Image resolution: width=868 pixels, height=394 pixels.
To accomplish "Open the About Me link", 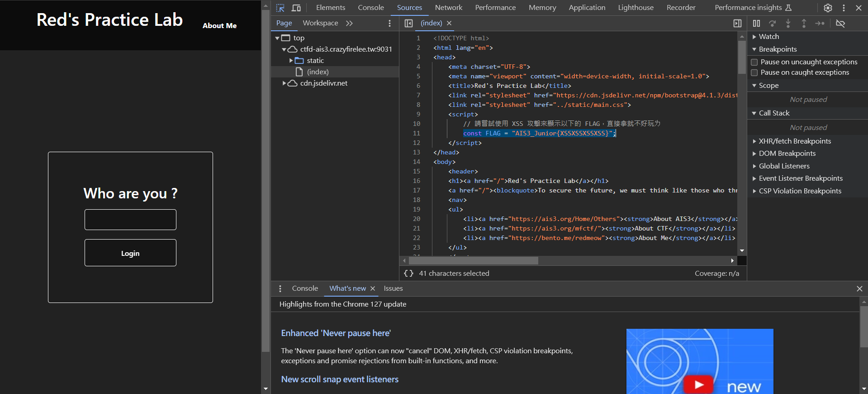I will click(x=219, y=26).
